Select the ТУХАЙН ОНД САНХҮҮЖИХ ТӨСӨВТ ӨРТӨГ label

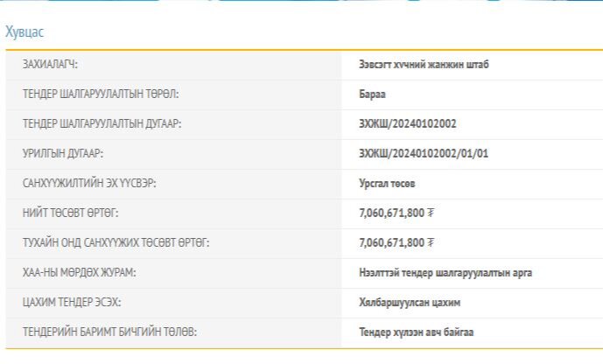click(116, 243)
